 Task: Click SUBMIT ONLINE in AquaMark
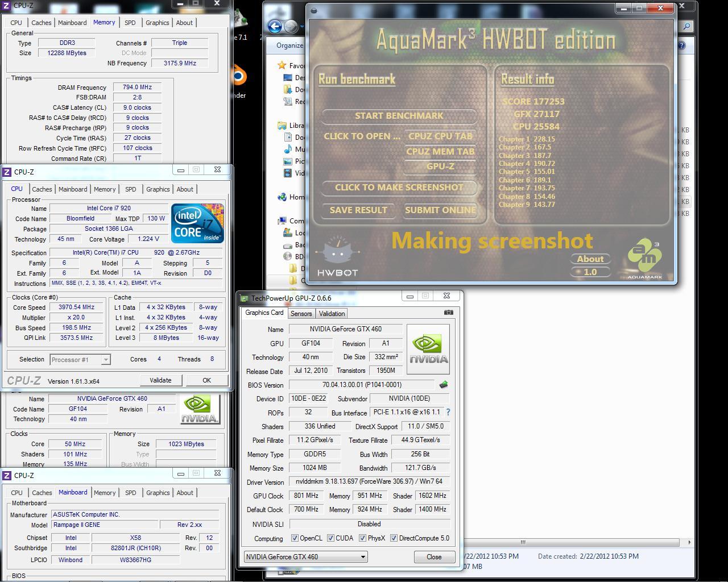pos(440,210)
